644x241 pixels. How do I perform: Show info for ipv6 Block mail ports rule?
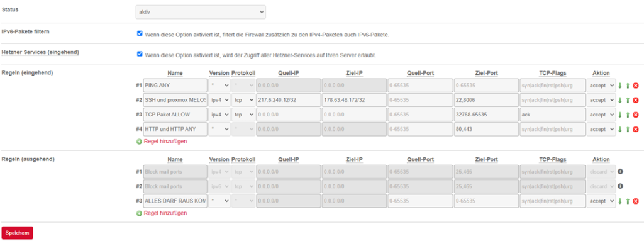click(x=621, y=186)
